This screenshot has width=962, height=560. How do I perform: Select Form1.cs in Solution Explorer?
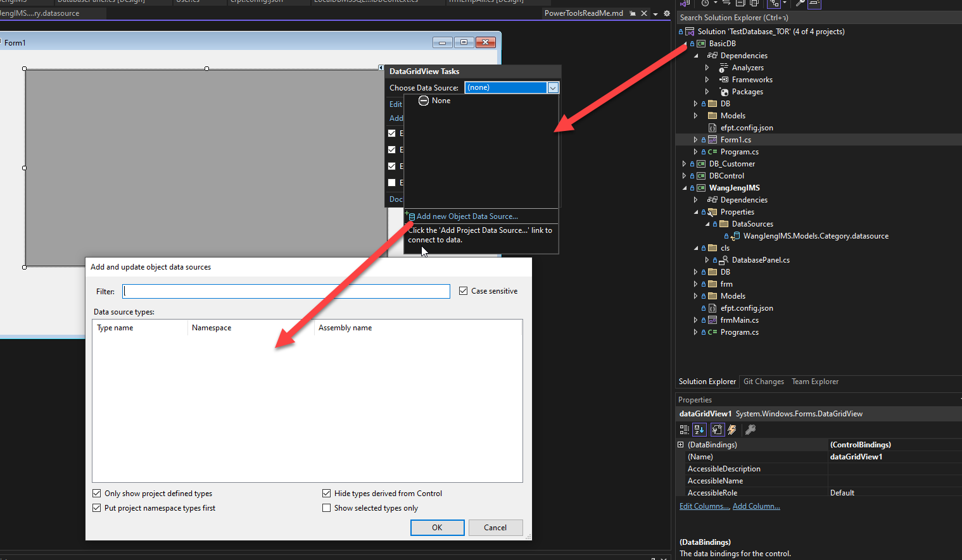pyautogui.click(x=735, y=140)
